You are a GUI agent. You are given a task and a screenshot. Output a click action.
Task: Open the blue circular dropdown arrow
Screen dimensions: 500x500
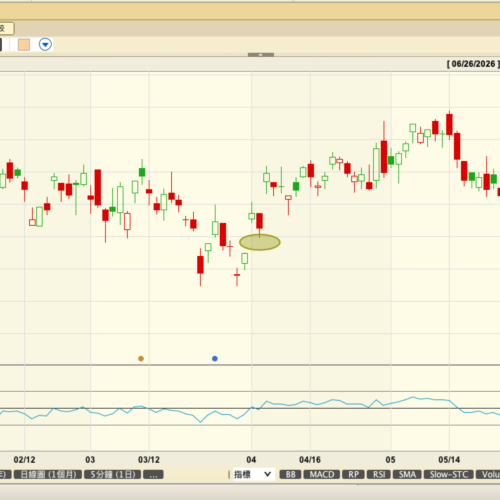coord(45,44)
